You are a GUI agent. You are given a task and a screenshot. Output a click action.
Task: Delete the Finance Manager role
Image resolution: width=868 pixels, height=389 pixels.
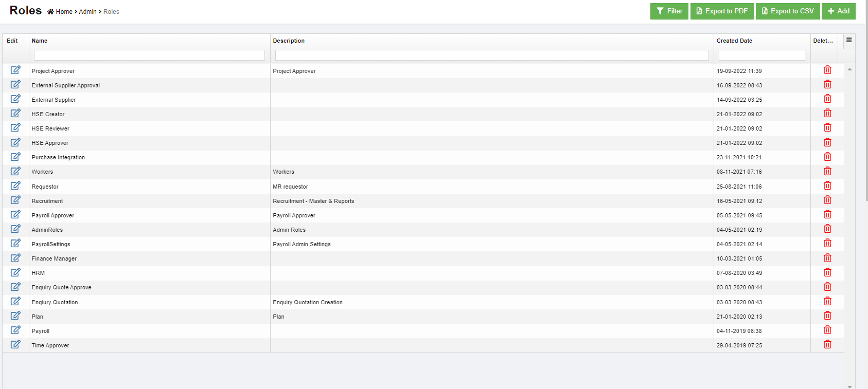coord(827,258)
